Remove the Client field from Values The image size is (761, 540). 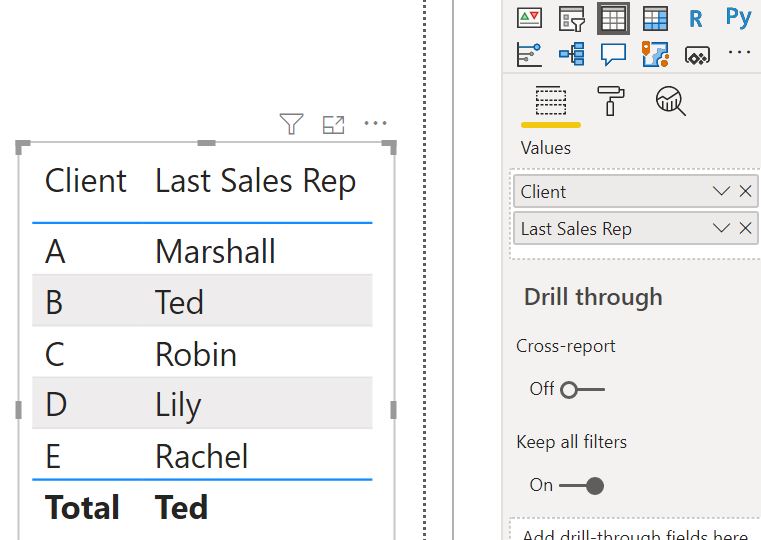[745, 191]
